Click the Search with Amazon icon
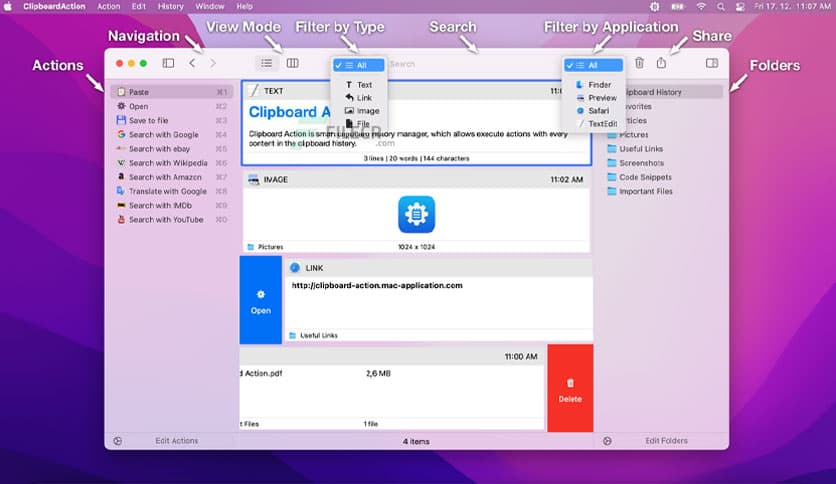 click(x=122, y=177)
